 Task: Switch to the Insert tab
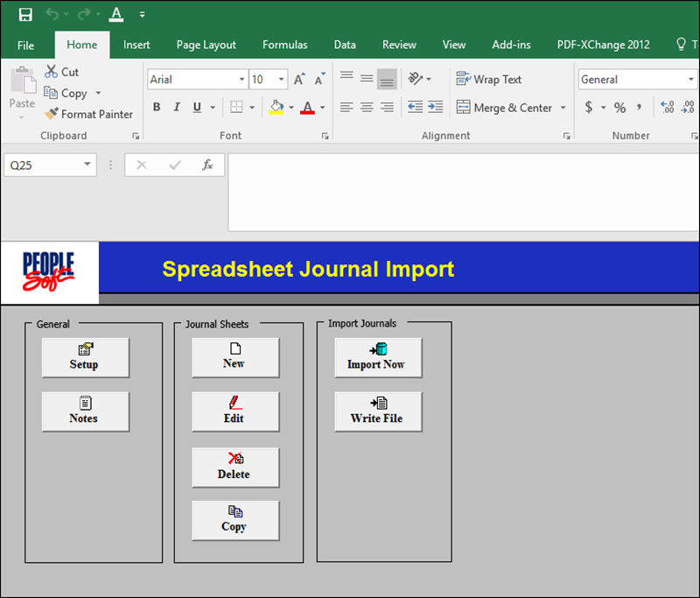pos(136,45)
